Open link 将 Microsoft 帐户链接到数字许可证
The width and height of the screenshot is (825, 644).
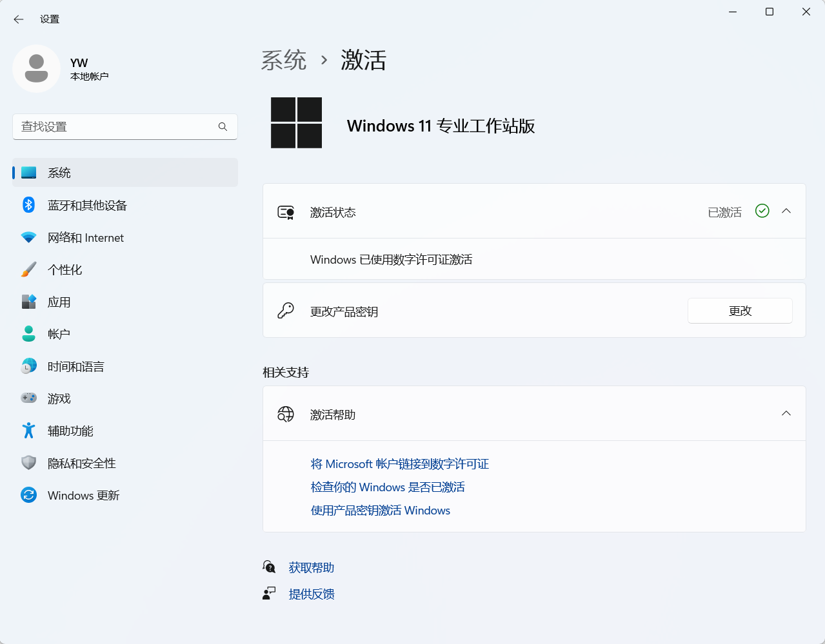tap(400, 464)
